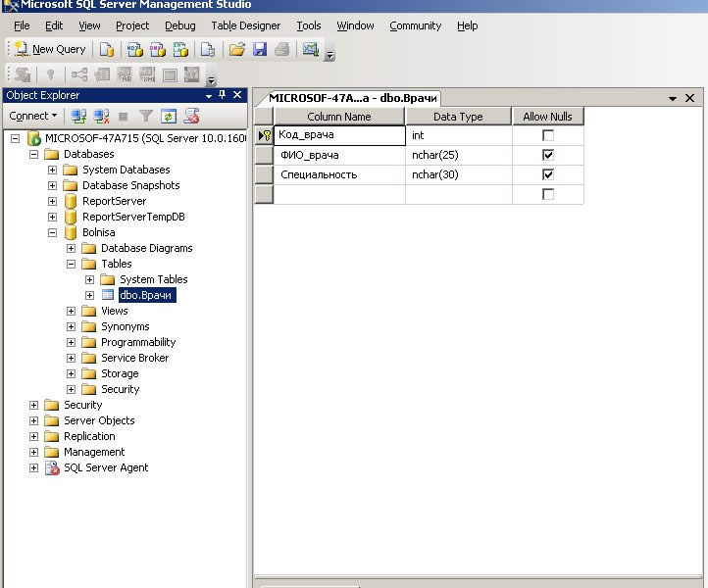Click the Stop icon in Object Explorer
The width and height of the screenshot is (708, 588).
click(x=123, y=117)
